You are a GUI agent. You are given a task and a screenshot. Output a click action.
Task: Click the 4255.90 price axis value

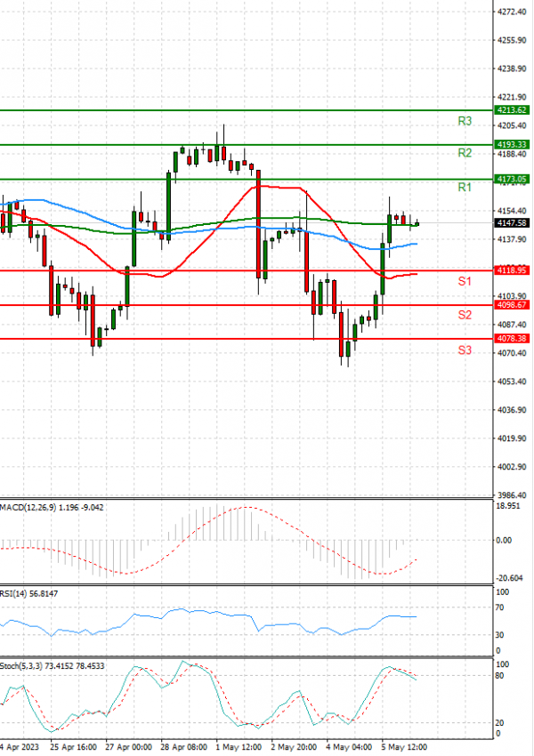click(512, 40)
